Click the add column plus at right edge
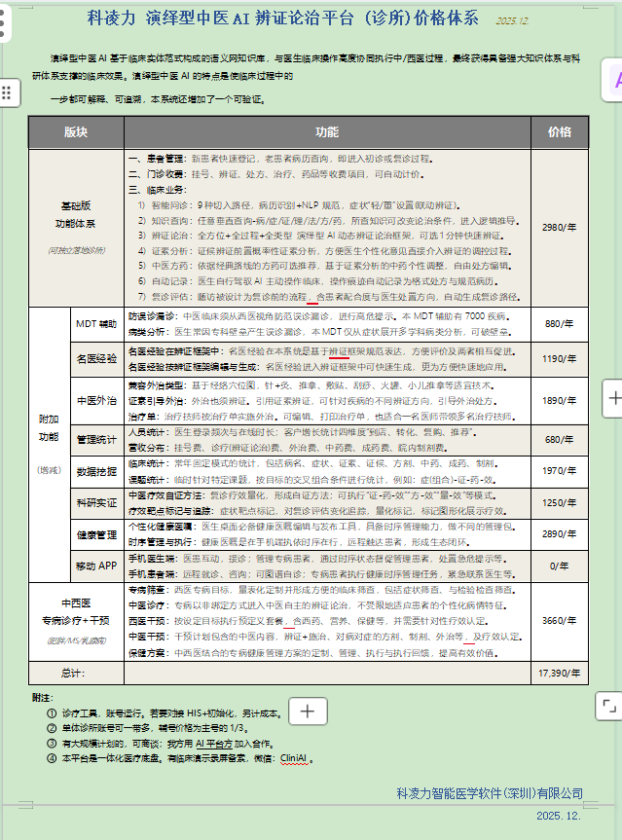Viewport: 622px width, 840px height. click(x=613, y=397)
